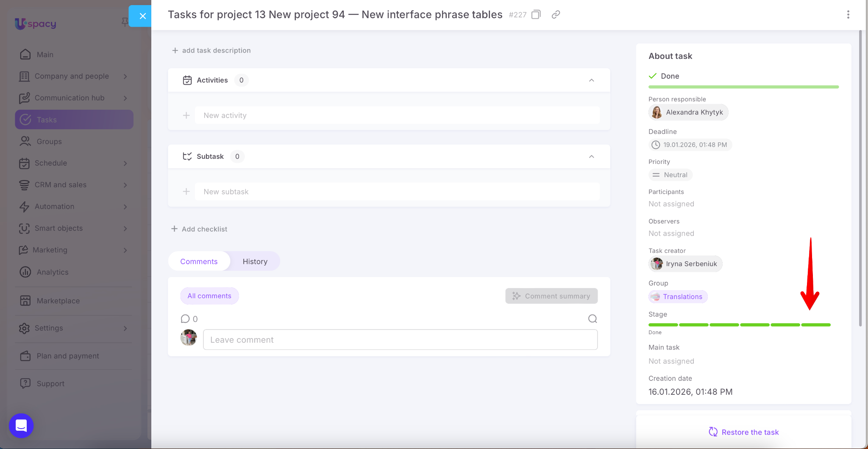868x449 pixels.
Task: Toggle the Done status checkmark
Action: (x=653, y=76)
